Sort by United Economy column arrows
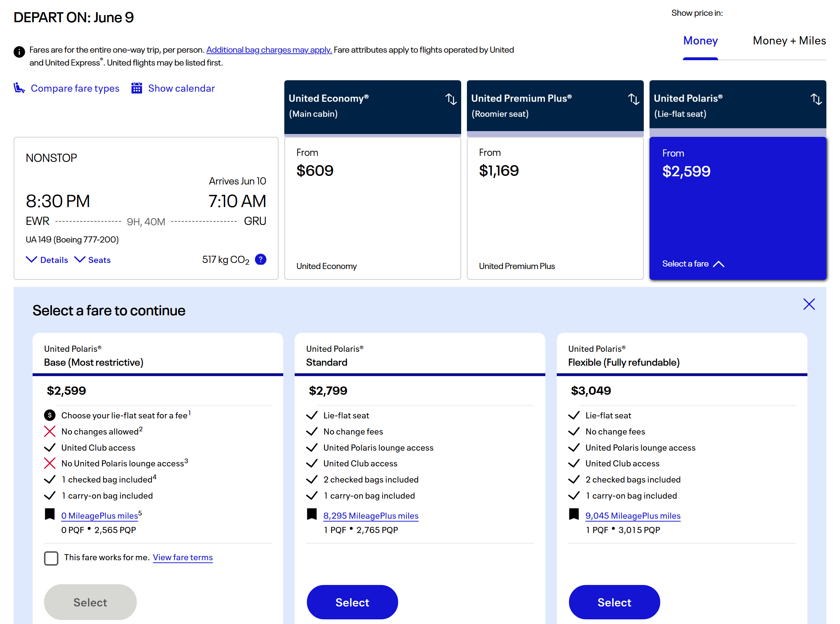This screenshot has height=624, width=840. click(x=451, y=99)
